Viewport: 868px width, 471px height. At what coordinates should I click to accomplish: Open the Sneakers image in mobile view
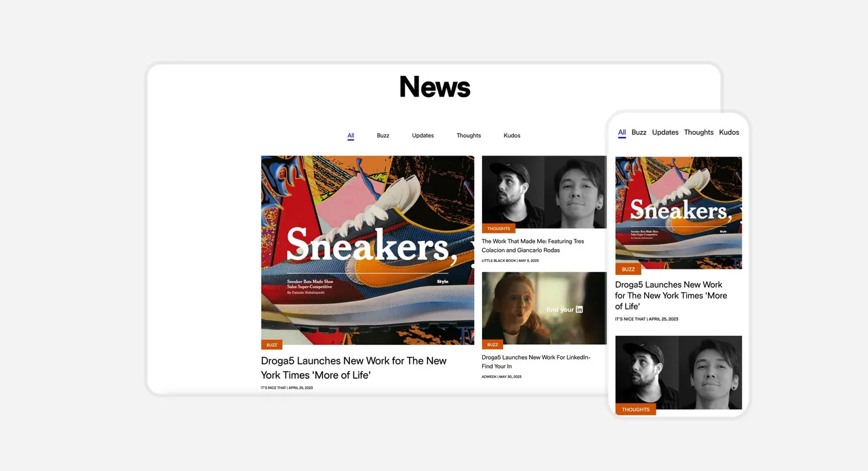tap(678, 213)
